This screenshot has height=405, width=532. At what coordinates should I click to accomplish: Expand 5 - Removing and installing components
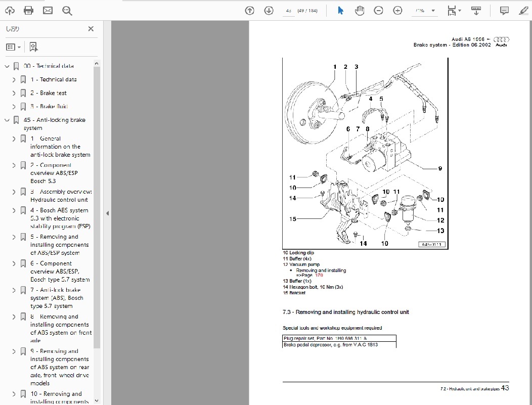coord(14,237)
